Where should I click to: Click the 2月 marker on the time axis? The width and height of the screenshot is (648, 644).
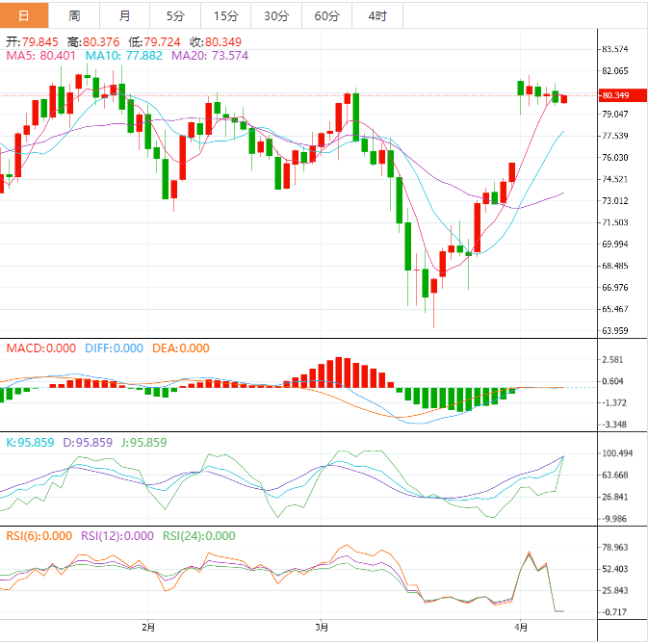tap(148, 628)
